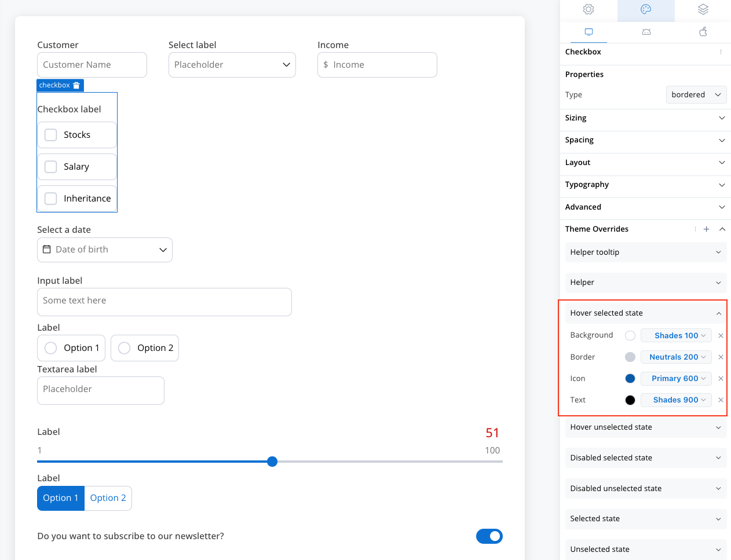
Task: Remove the Text override
Action: click(721, 400)
